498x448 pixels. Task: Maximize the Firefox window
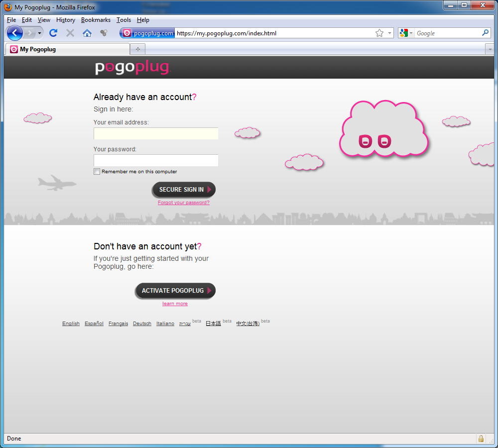[464, 5]
